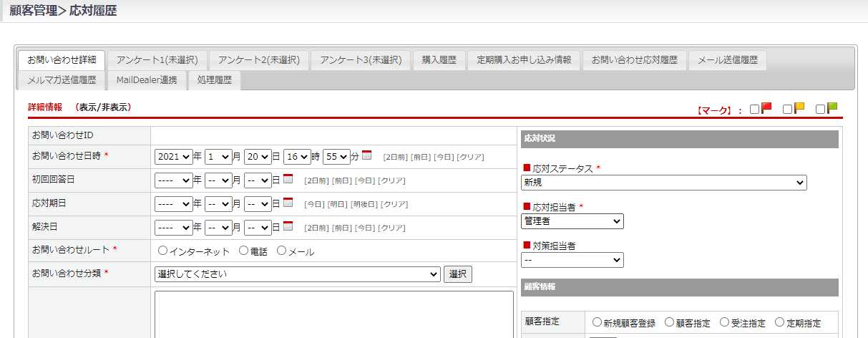Open calendar icon for お問い合わせ日時
Image resolution: width=868 pixels, height=338 pixels.
click(x=366, y=155)
